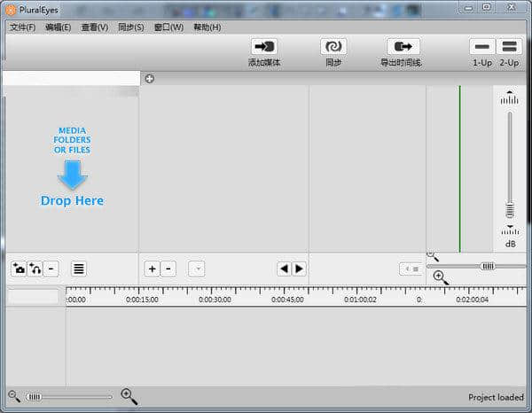
Task: Open the greyed dropdown beside the minus button
Action: (x=196, y=269)
